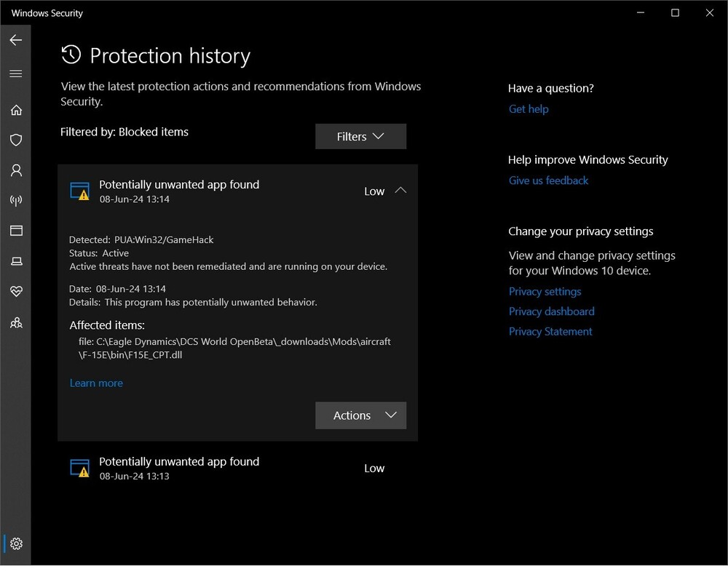Open Virus & threat protection shield icon

[16, 140]
